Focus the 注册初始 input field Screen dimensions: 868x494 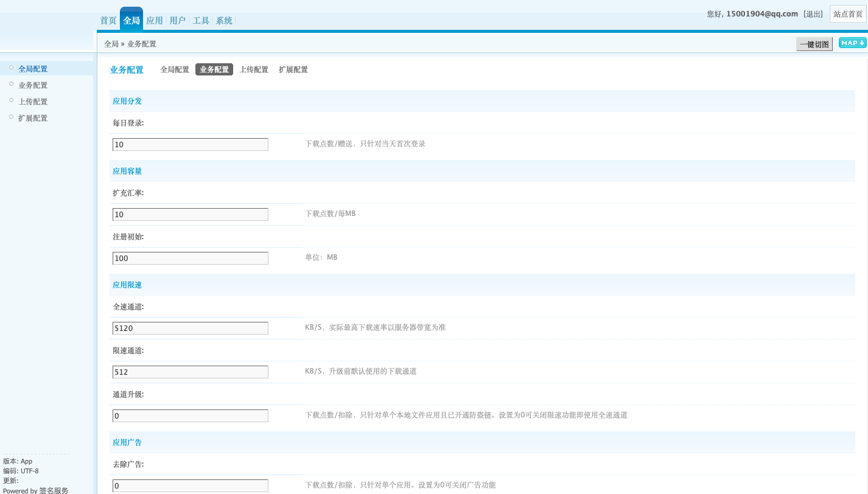191,259
